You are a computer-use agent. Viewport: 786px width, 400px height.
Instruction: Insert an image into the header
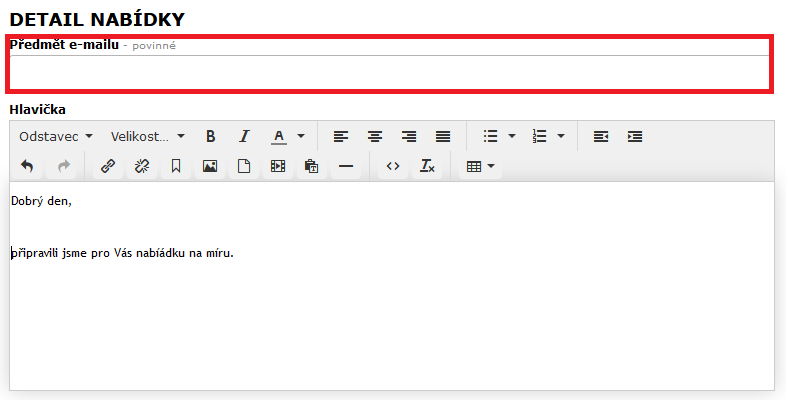(209, 166)
